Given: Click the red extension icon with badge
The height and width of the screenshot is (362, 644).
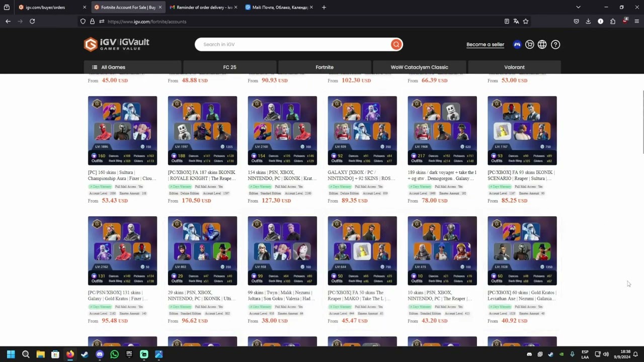Looking at the screenshot, I should coord(625,21).
